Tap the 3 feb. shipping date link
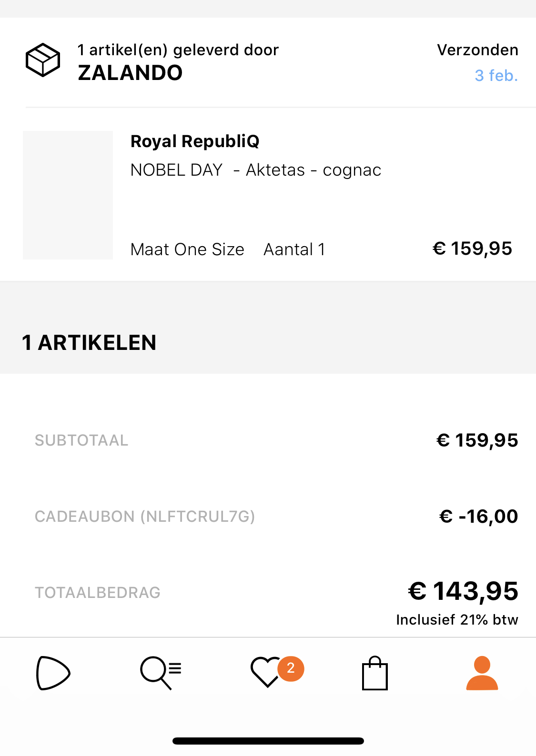 coord(496,75)
